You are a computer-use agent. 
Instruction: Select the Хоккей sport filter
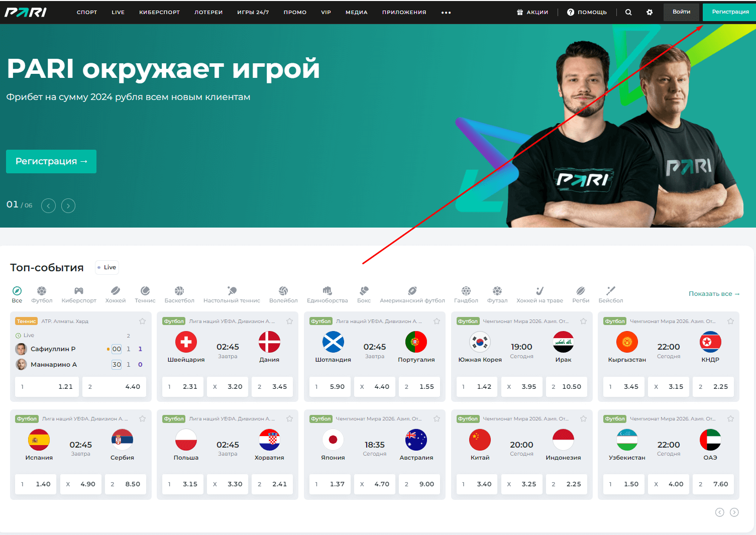[116, 294]
